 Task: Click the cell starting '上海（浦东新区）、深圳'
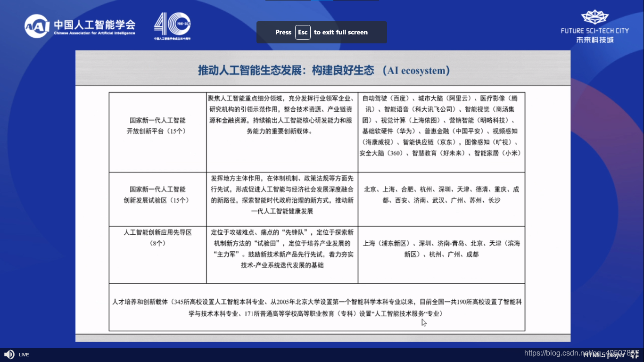pos(441,255)
